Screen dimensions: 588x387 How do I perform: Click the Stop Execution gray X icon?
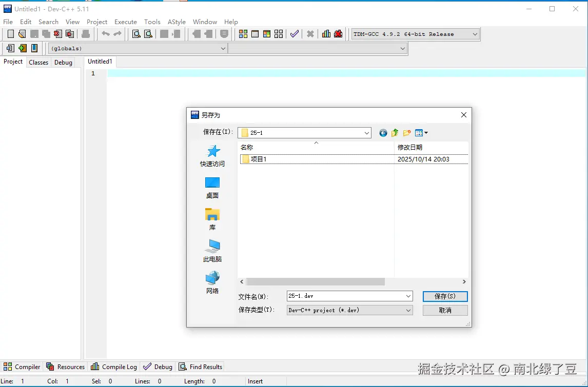click(310, 34)
